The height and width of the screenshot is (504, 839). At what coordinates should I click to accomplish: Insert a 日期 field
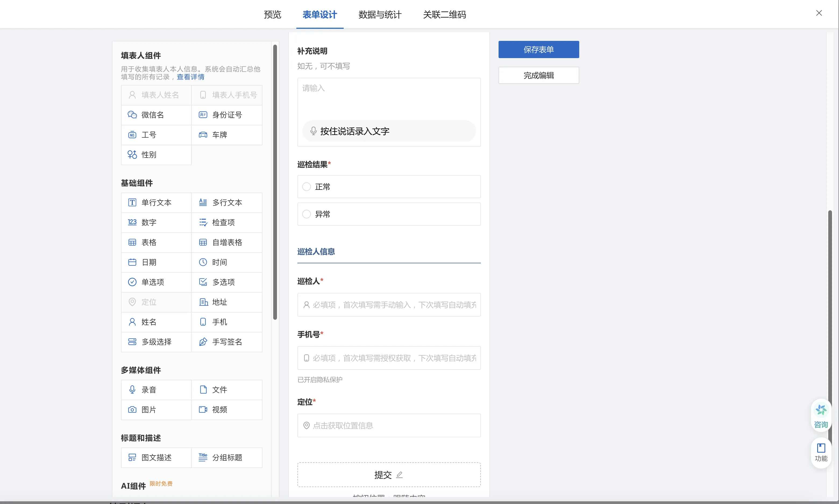(156, 262)
